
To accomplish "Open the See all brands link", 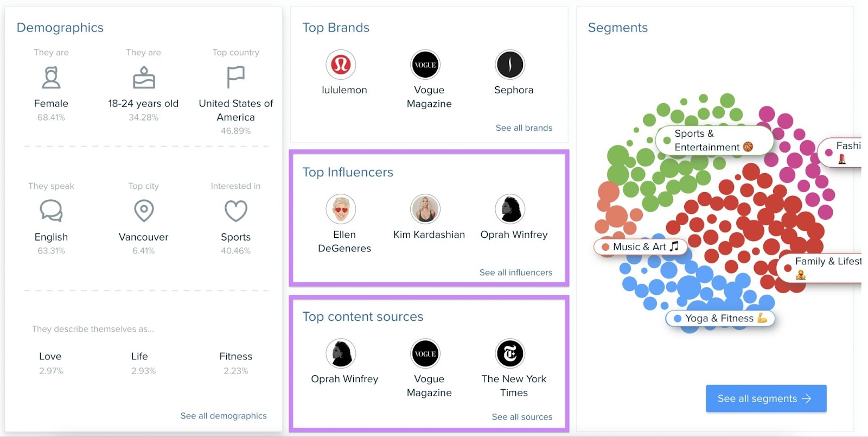I will pyautogui.click(x=524, y=128).
